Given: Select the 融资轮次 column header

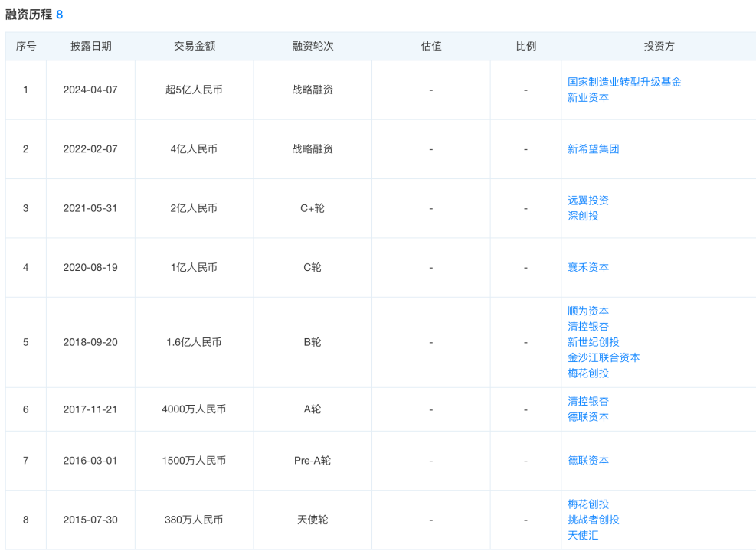Looking at the screenshot, I should pyautogui.click(x=313, y=46).
